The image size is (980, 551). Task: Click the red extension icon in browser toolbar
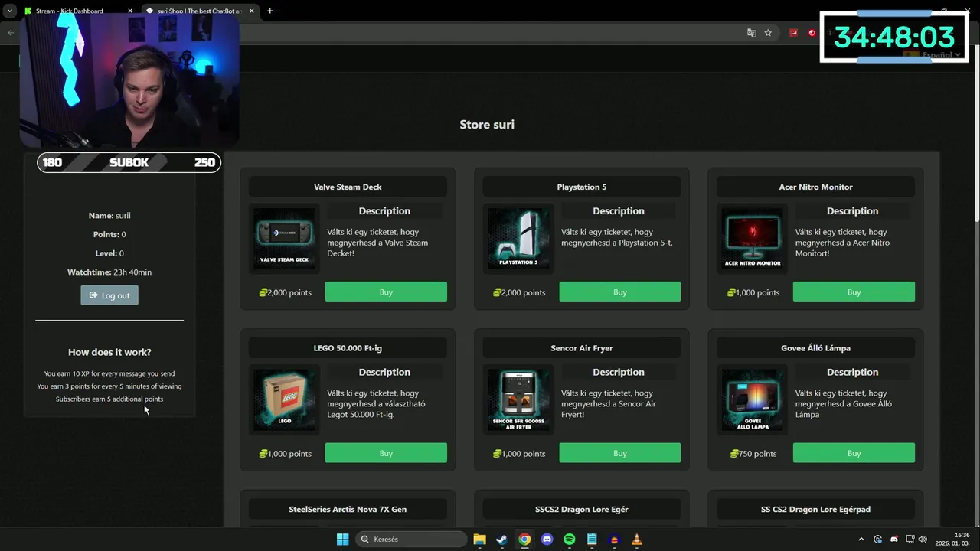793,33
